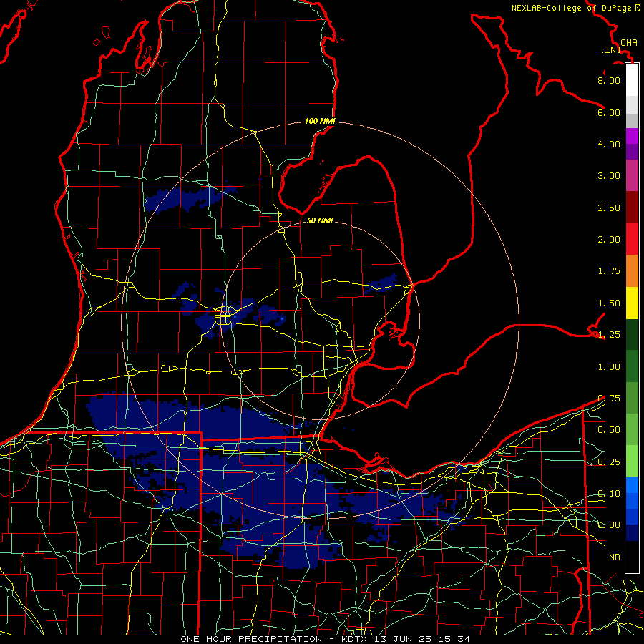The height and width of the screenshot is (644, 644).
Task: Click the 1.75 legend value
Action: (609, 271)
